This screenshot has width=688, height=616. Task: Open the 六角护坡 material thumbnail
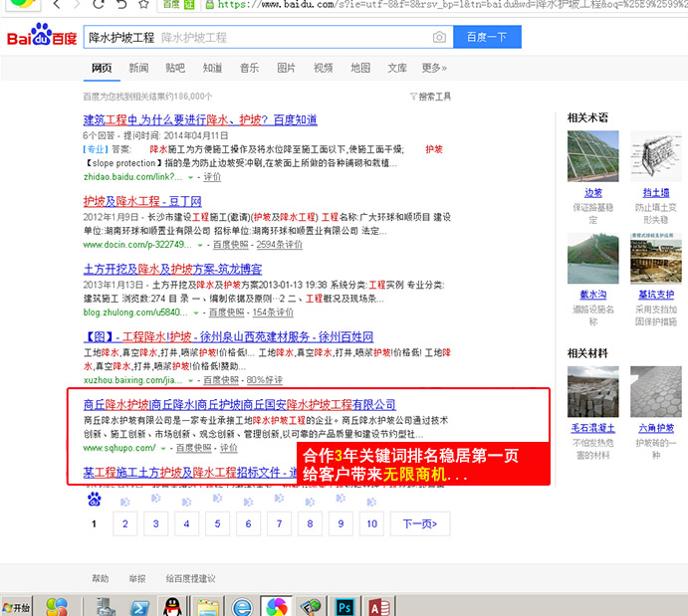pyautogui.click(x=656, y=391)
